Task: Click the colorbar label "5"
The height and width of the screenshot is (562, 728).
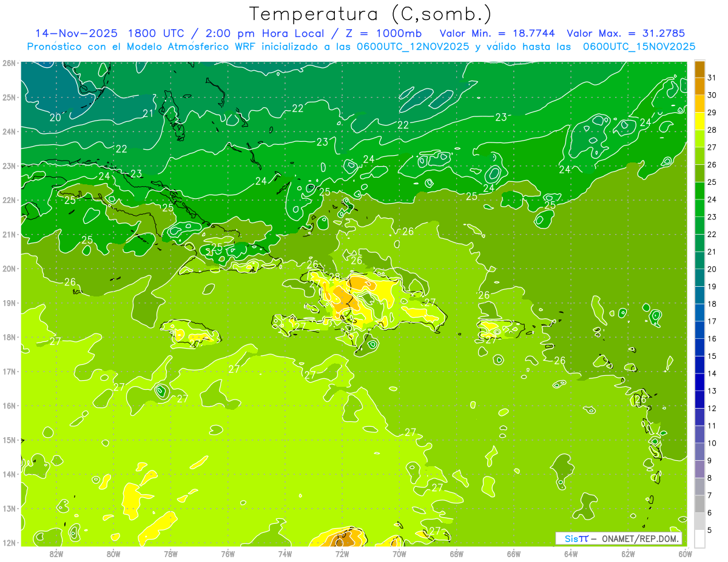Action: click(709, 530)
